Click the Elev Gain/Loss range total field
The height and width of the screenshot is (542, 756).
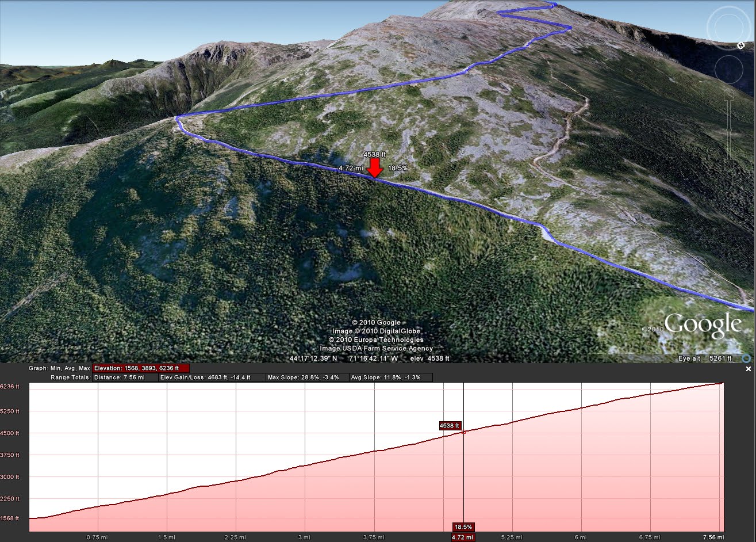point(212,377)
